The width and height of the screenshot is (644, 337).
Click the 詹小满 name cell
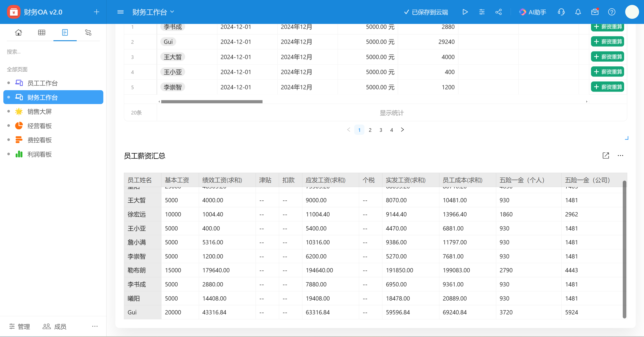point(143,242)
